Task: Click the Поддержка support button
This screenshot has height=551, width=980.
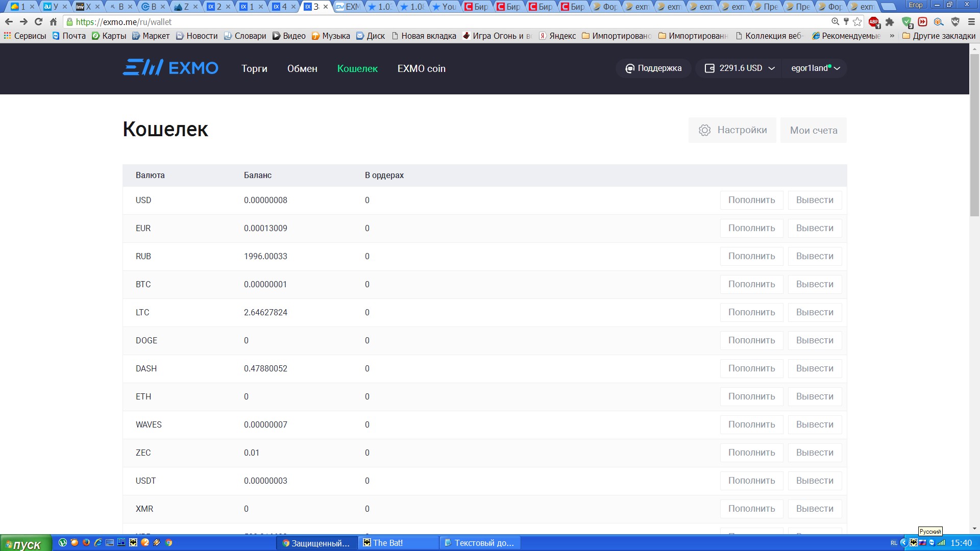Action: [x=653, y=68]
